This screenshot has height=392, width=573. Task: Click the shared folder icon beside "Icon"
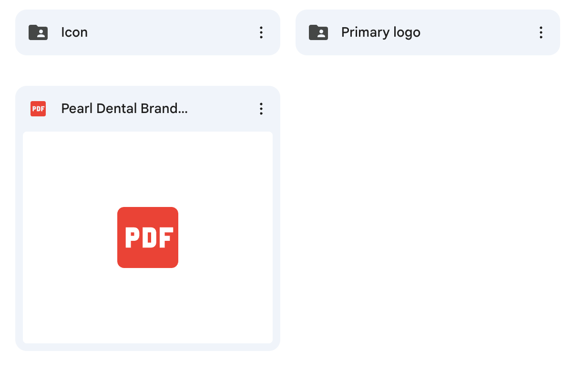[x=38, y=32]
